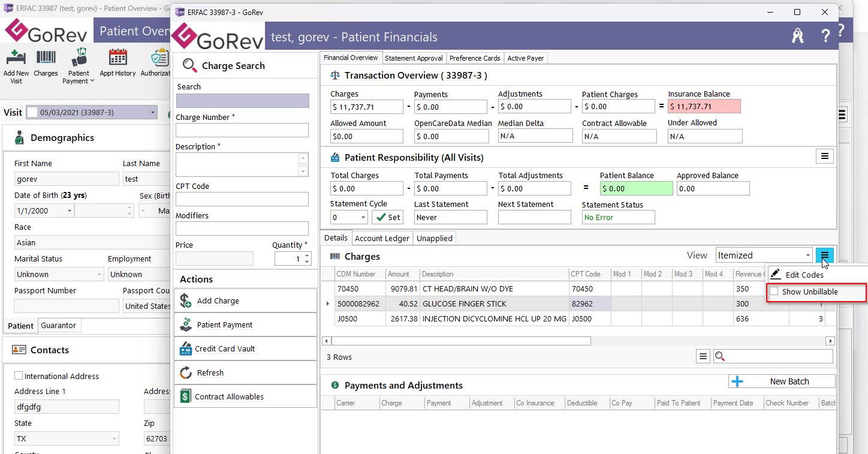Expand the Visit 05/03/2021 dropdown
Viewport: 868px width, 454px height.
pos(153,112)
